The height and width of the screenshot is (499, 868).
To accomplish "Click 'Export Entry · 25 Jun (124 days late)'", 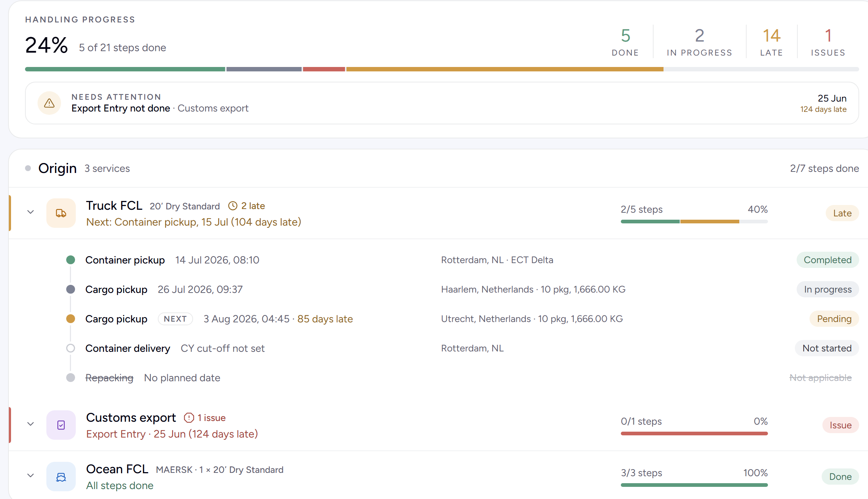I will pyautogui.click(x=172, y=434).
